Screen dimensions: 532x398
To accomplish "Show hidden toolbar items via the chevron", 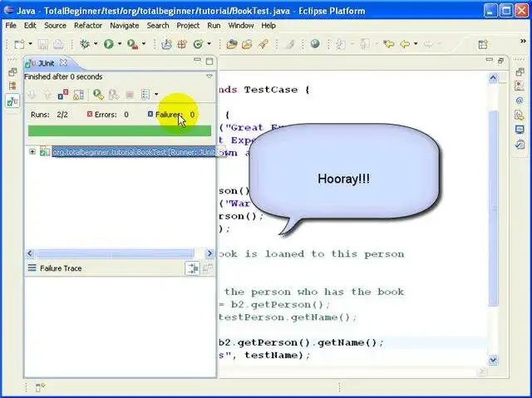I will point(523,41).
